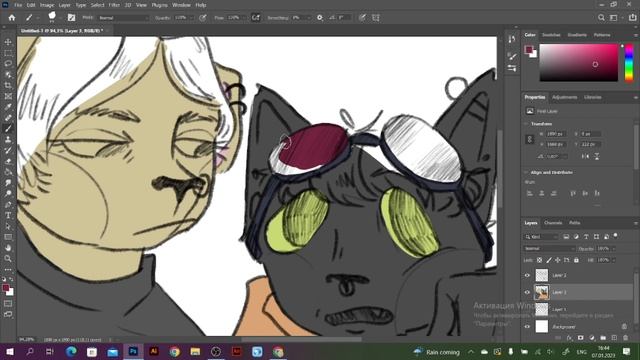Select Layer 2 in Layers panel
This screenshot has width=640, height=360.
[578, 275]
